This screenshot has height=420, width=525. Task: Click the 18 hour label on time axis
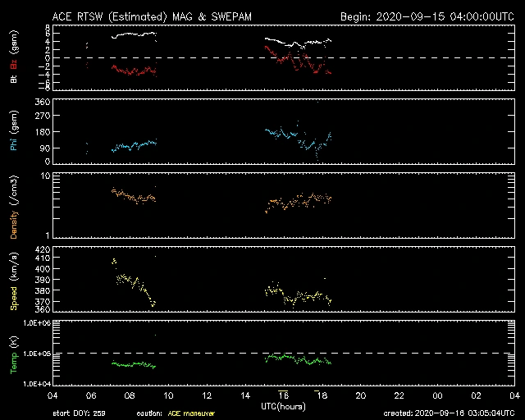pyautogui.click(x=322, y=395)
